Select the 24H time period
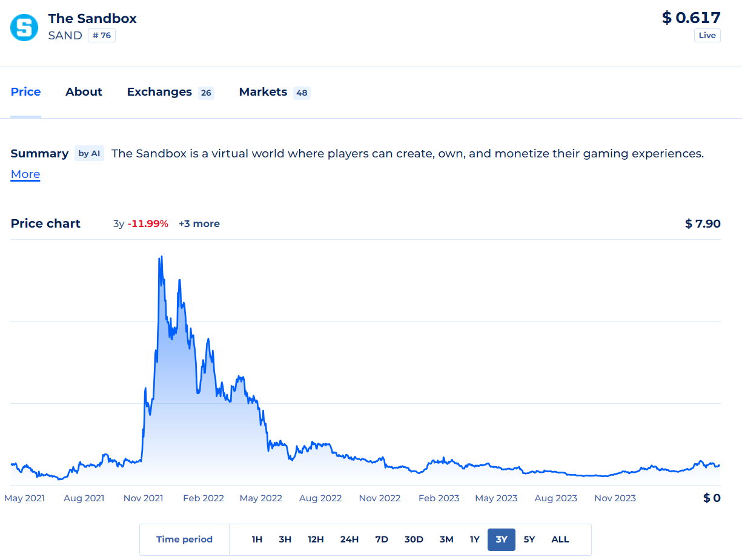The height and width of the screenshot is (560, 742). click(x=349, y=539)
